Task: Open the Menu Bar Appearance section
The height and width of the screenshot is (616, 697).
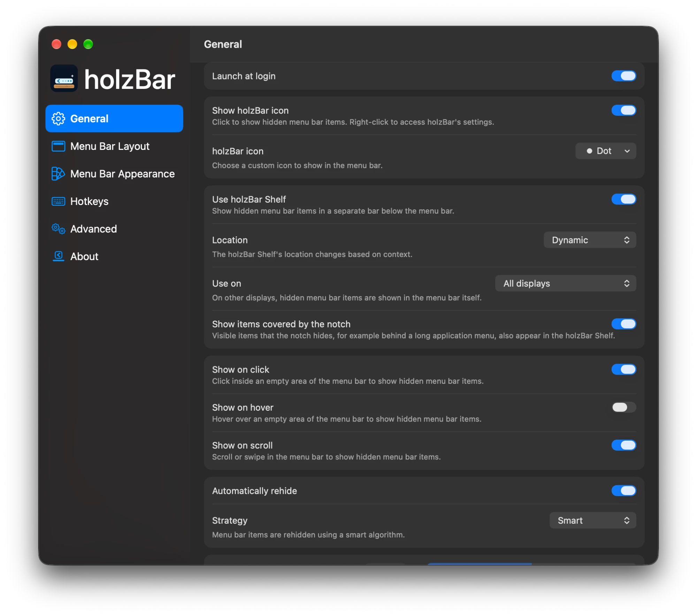Action: click(114, 174)
